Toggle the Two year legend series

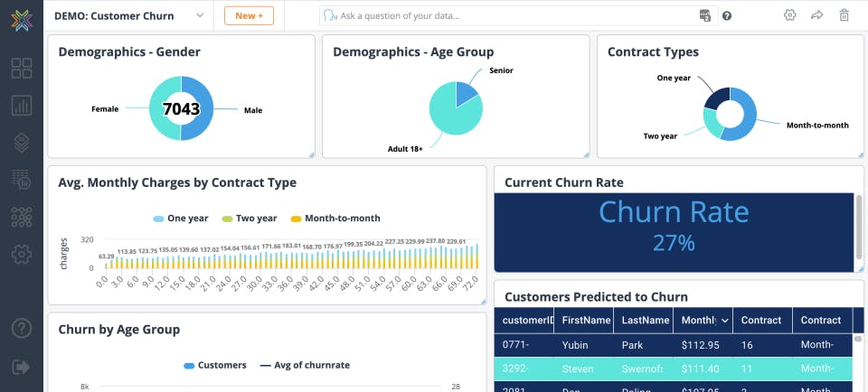click(x=250, y=219)
